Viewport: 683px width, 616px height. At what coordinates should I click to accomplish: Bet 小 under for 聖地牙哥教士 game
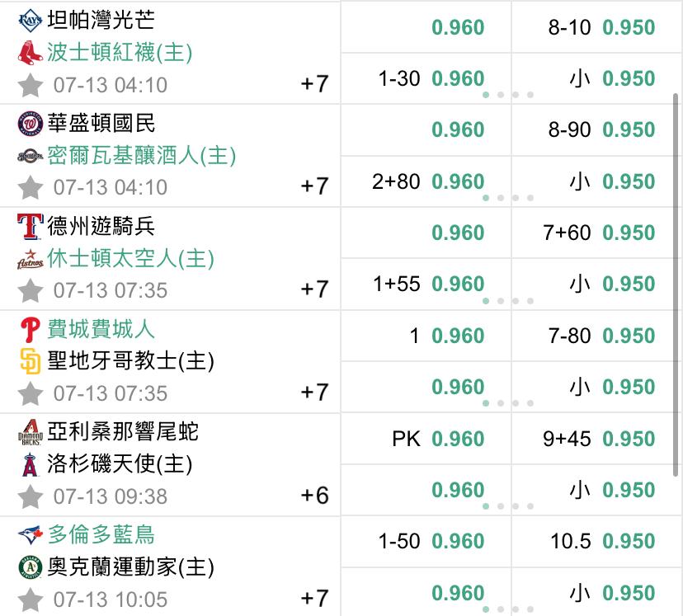[x=597, y=387]
